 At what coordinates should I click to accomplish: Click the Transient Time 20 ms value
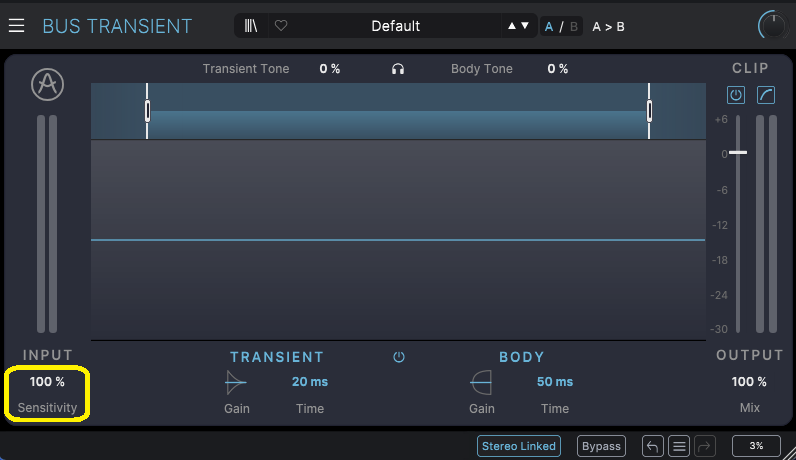pyautogui.click(x=309, y=382)
